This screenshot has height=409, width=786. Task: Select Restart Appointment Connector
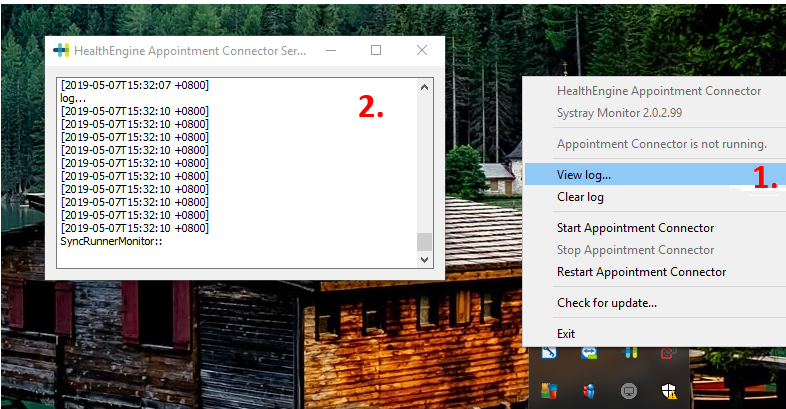pyautogui.click(x=641, y=272)
